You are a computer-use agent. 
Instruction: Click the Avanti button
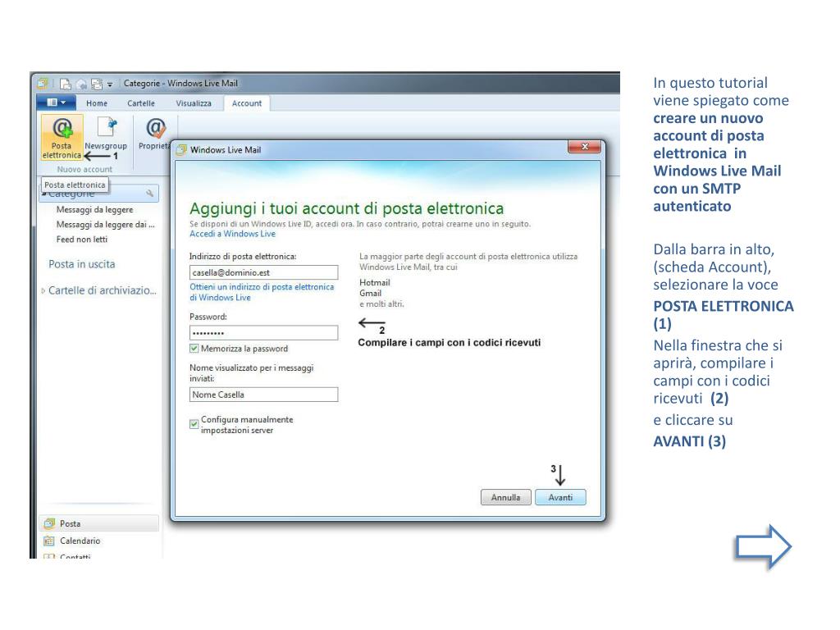[x=560, y=497]
